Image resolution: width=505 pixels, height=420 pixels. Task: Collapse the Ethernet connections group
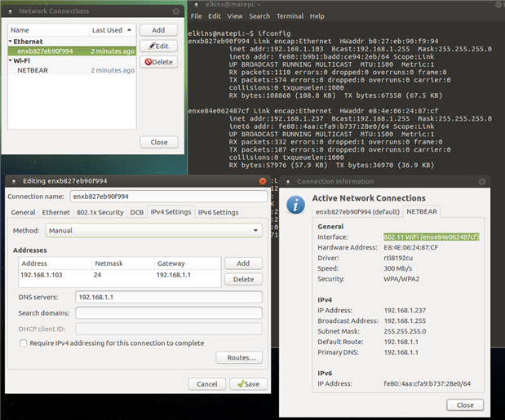11,41
